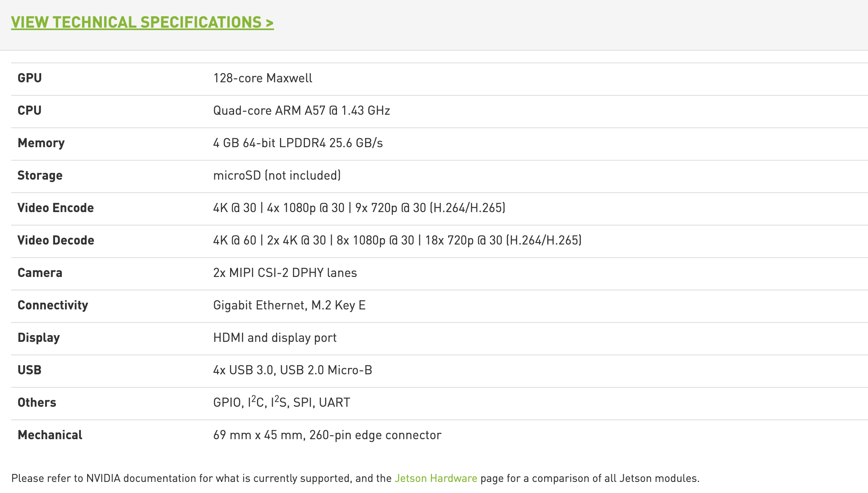Click the Memory row label
Viewport: 868px width, 493px height.
click(x=41, y=143)
